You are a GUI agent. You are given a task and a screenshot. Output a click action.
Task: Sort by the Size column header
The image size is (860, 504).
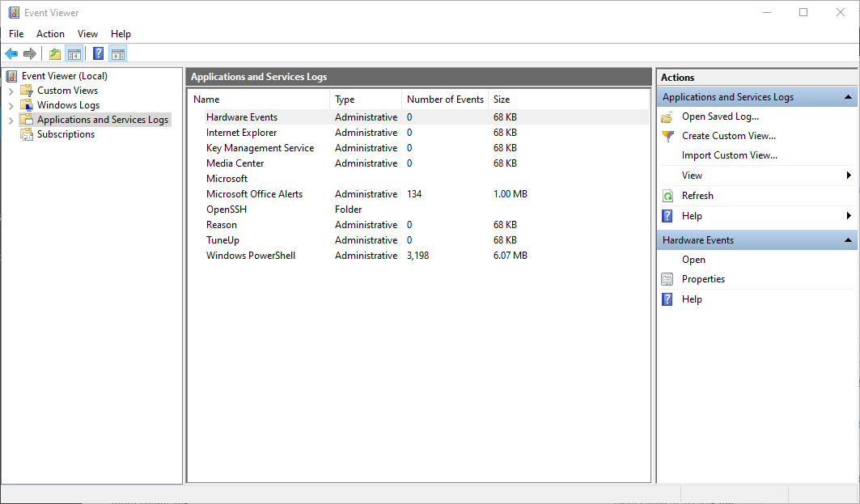pos(502,100)
